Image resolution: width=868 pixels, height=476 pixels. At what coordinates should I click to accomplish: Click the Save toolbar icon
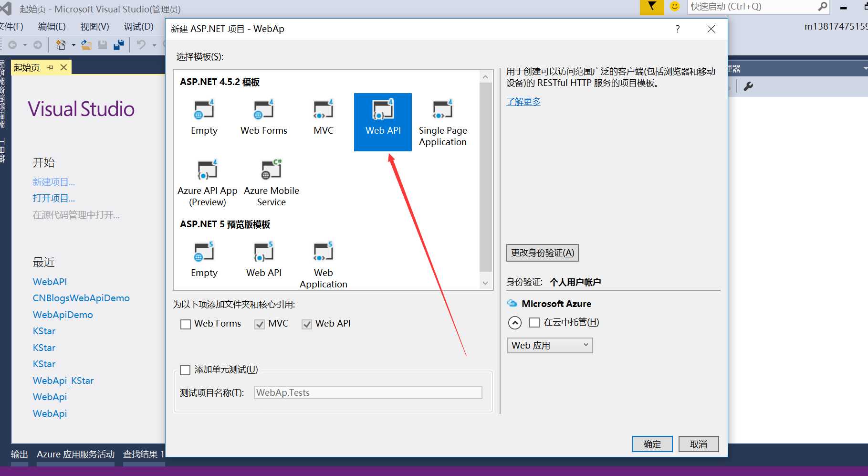103,45
